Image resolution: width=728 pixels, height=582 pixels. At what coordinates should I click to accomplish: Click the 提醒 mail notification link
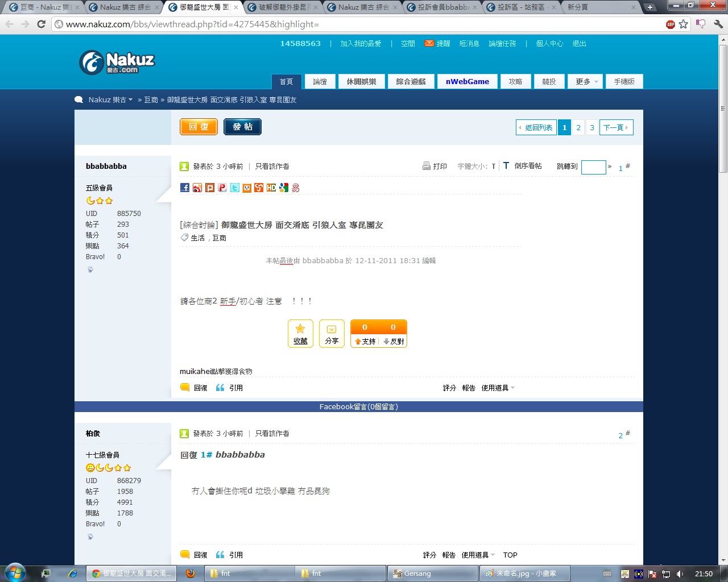437,44
